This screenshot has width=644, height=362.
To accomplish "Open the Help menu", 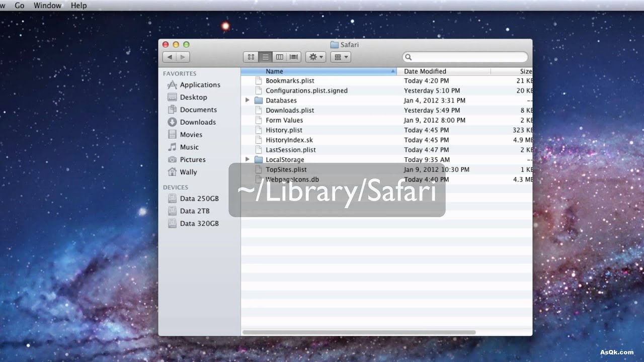I will pyautogui.click(x=78, y=6).
